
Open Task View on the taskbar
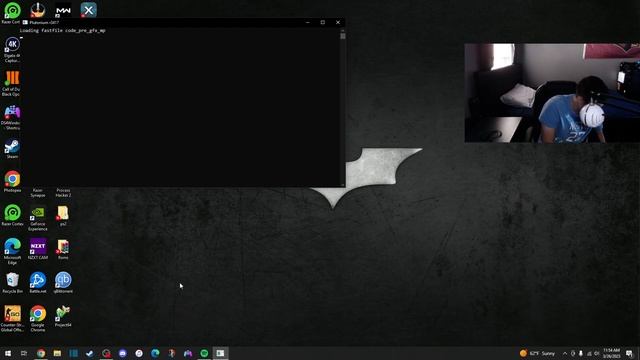click(24, 353)
